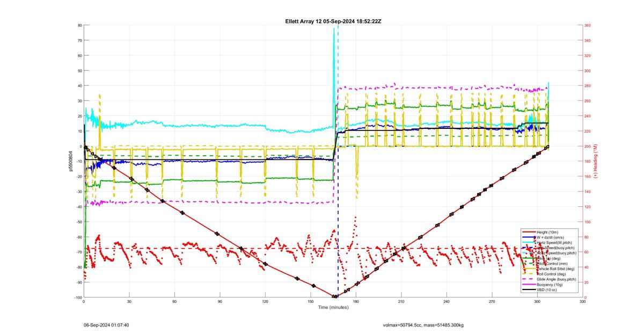Select 'Roll Control (deg)' legend entry
Screen dimensions: 644x334
tap(551, 274)
